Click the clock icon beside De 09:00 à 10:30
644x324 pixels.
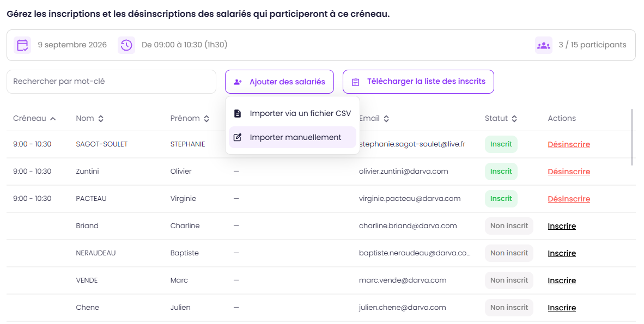(126, 45)
